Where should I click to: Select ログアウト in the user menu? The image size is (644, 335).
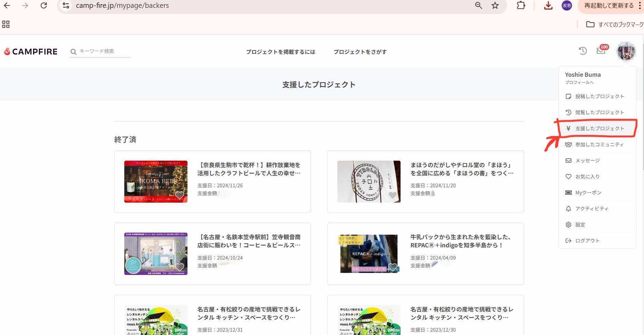click(x=587, y=241)
